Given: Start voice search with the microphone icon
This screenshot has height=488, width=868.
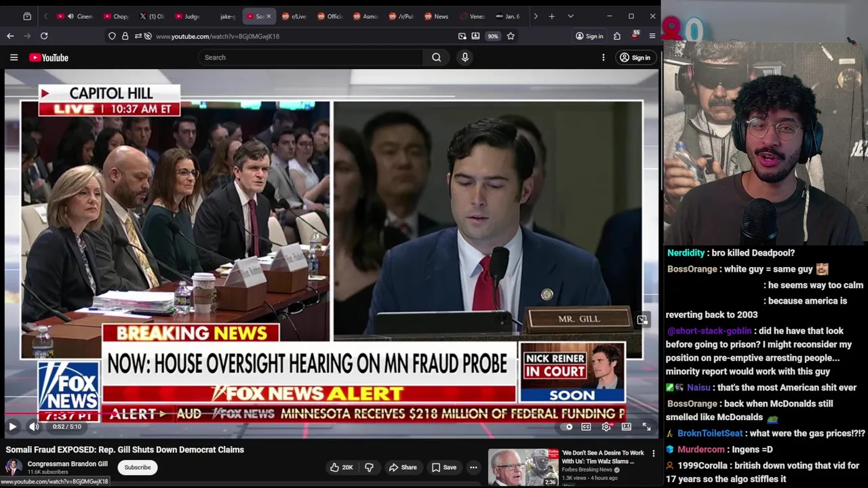Looking at the screenshot, I should 465,58.
